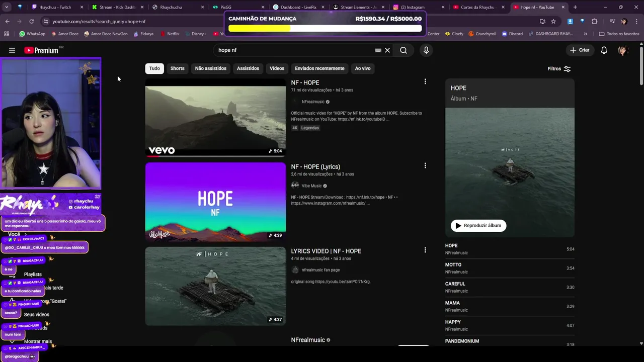The width and height of the screenshot is (644, 362).
Task: Open options menu for NF - HOPE (Lyrics)
Action: [425, 165]
